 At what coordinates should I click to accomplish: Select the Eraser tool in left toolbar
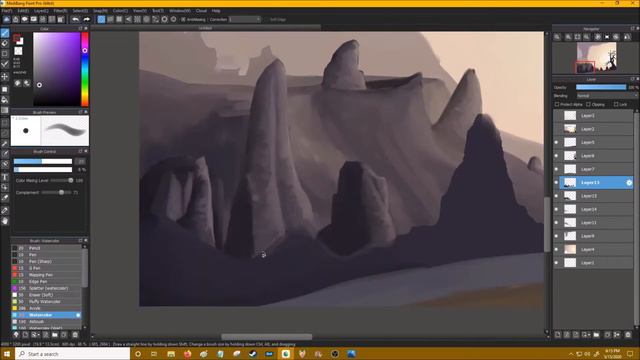click(5, 43)
